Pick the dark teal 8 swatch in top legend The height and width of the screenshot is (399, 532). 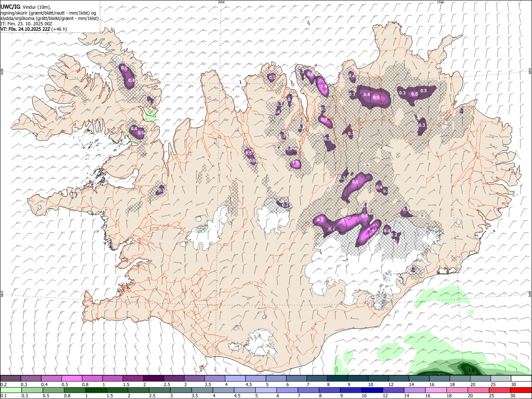(x=337, y=379)
